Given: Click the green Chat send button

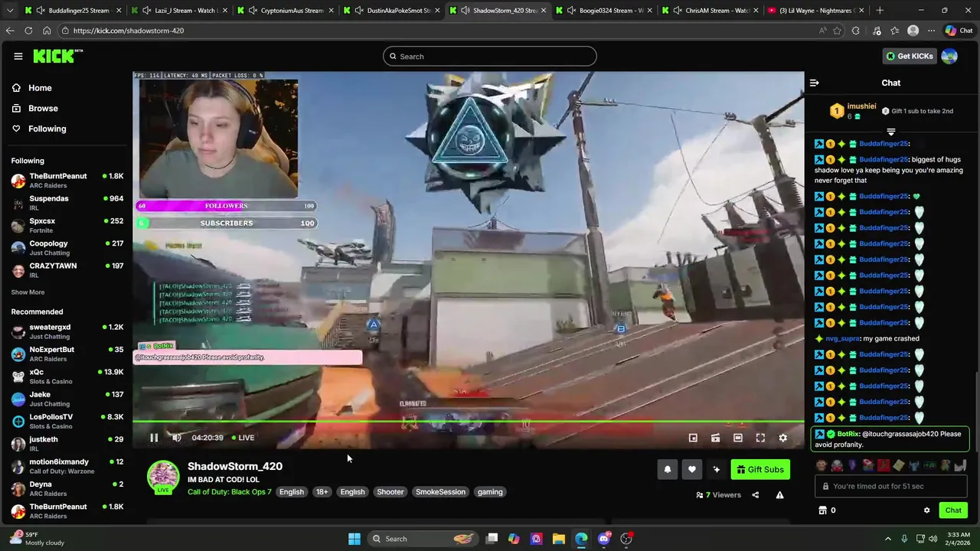Looking at the screenshot, I should click(953, 510).
